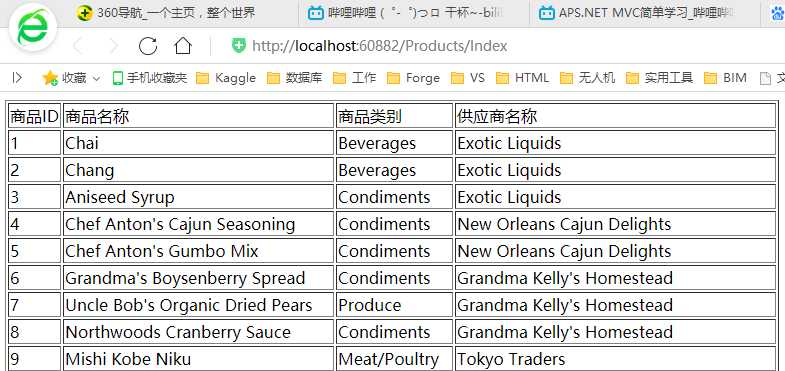Click the Tokyo Traders supplier cell
This screenshot has height=371, width=785.
615,359
